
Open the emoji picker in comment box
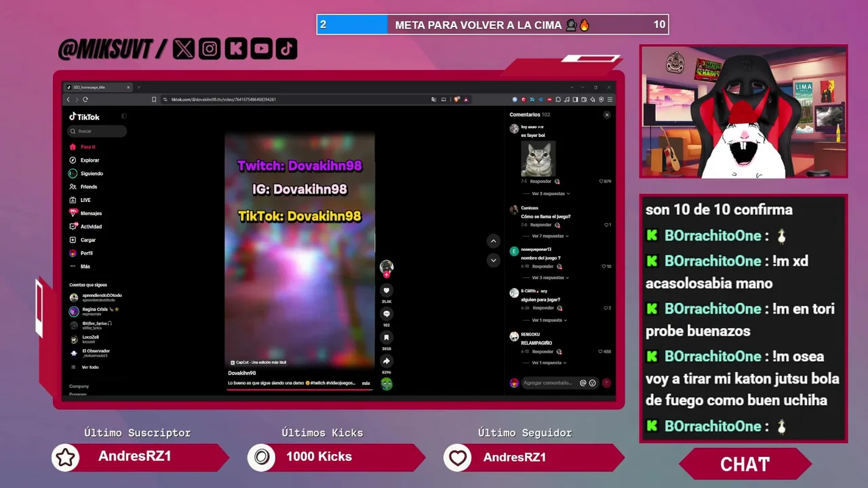592,383
